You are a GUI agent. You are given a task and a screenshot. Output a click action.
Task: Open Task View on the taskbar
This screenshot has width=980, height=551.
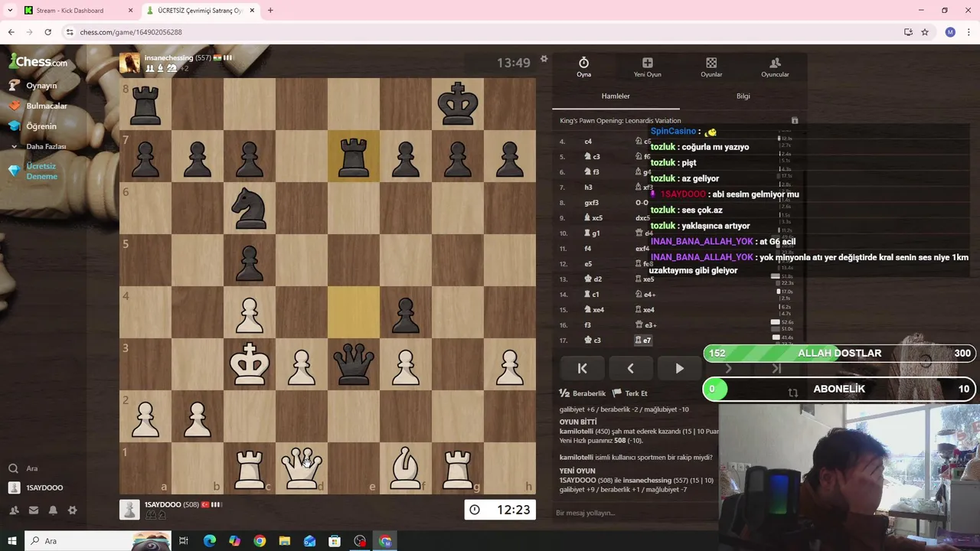pos(184,541)
